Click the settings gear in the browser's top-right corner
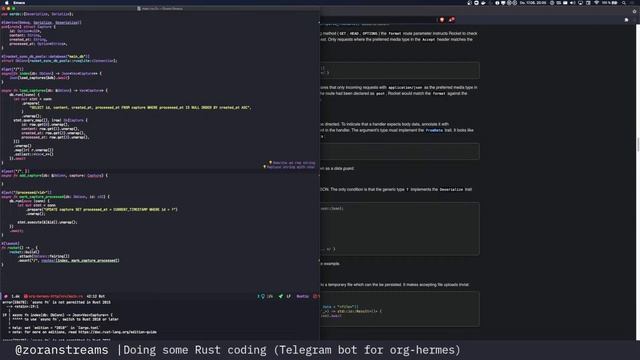Image resolution: width=640 pixels, height=360 pixels. click(634, 11)
